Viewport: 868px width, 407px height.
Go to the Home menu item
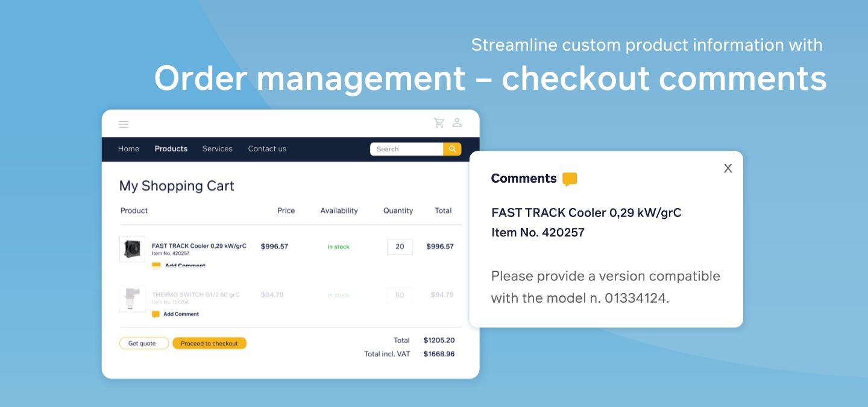pyautogui.click(x=128, y=149)
